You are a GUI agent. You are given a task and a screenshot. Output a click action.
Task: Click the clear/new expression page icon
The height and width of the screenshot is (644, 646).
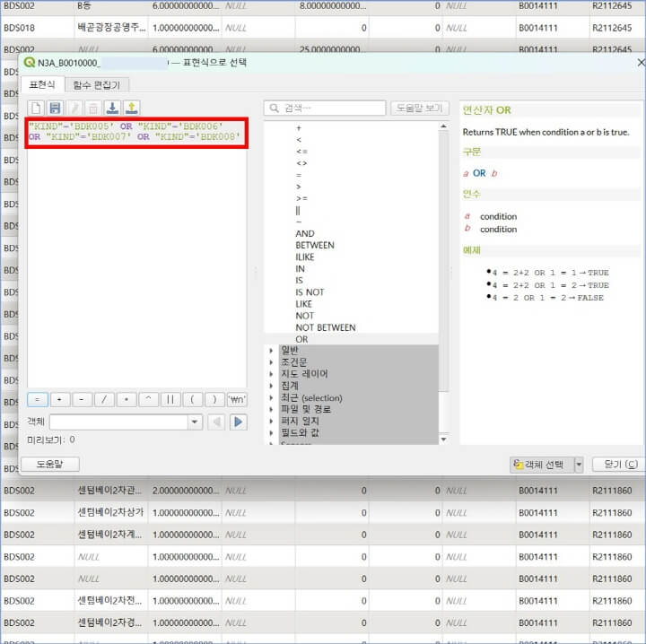pos(36,108)
